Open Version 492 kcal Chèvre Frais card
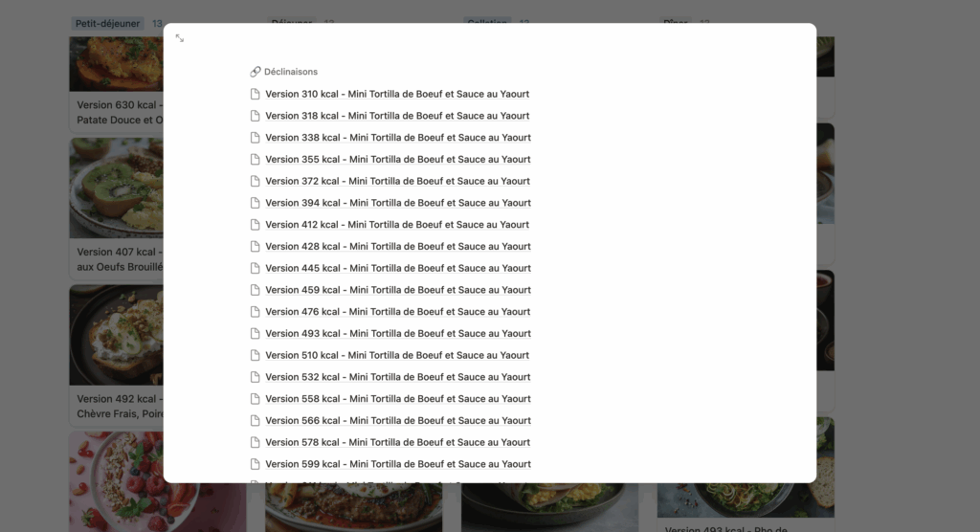This screenshot has height=532, width=980. click(x=116, y=355)
